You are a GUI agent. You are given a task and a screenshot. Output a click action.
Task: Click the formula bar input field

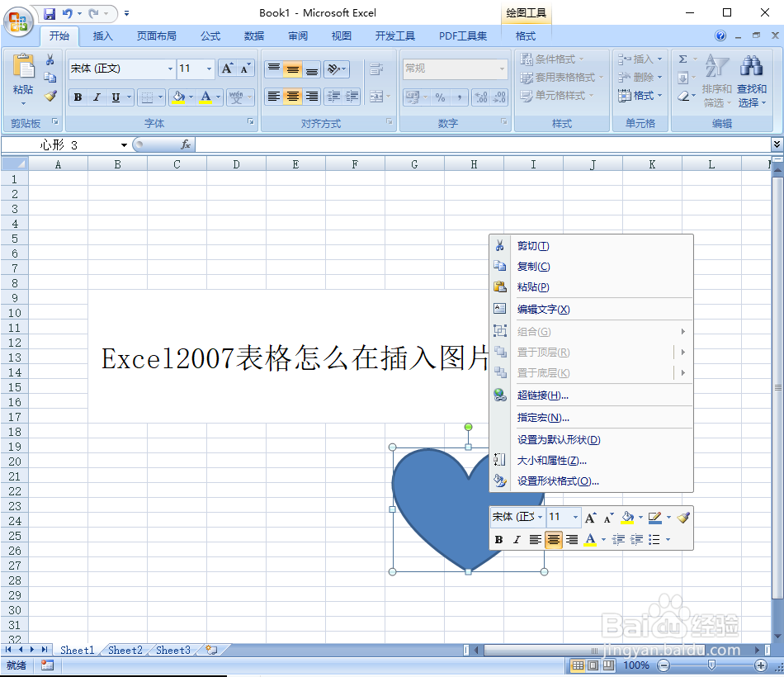483,145
